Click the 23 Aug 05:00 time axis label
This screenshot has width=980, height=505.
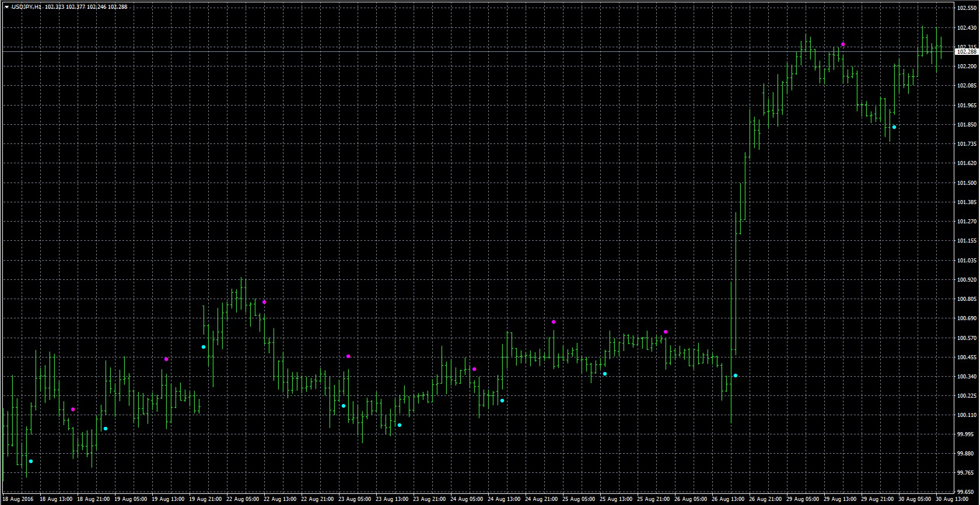coord(355,500)
